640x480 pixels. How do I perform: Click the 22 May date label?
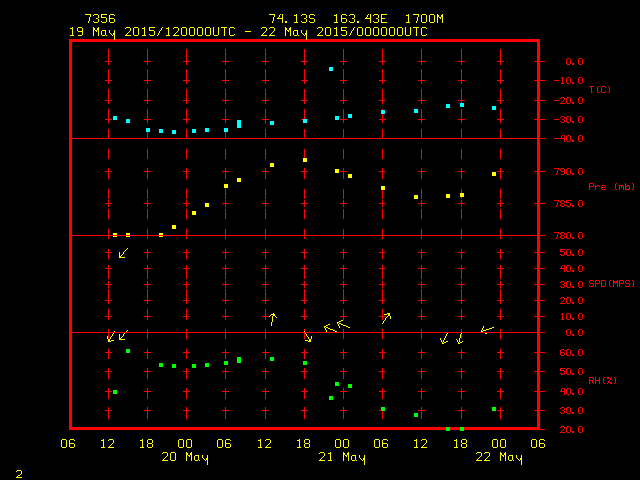[497, 458]
